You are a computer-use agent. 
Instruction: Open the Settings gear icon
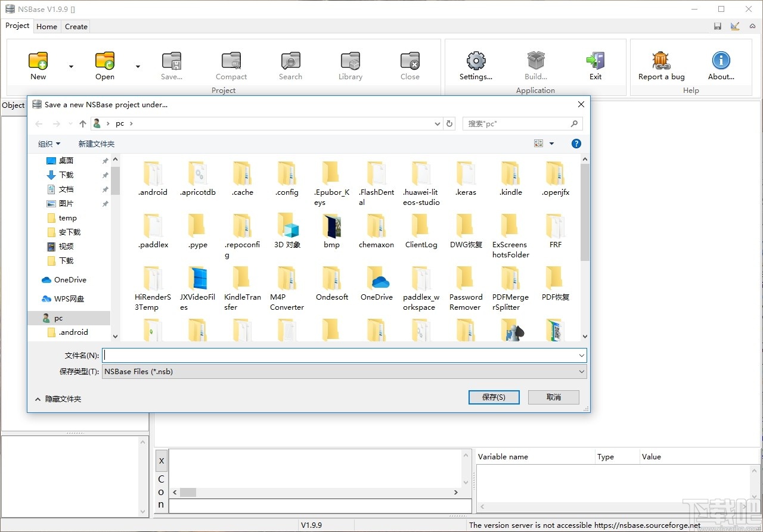click(476, 61)
